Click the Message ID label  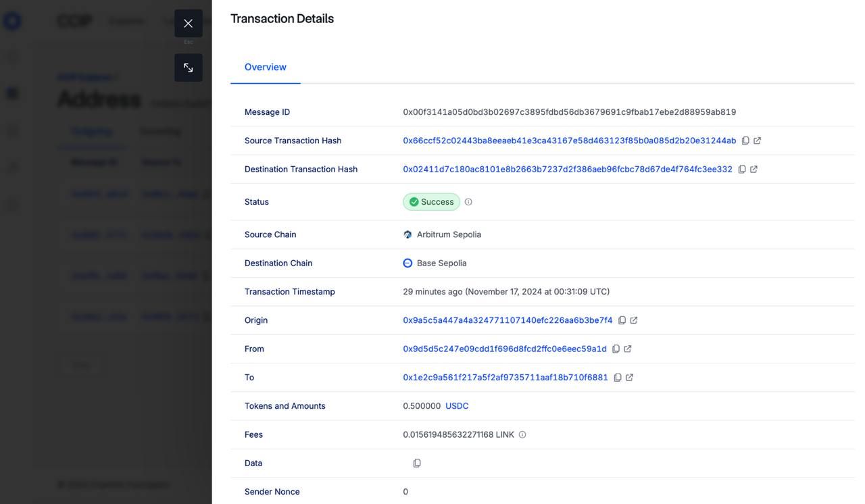click(x=268, y=112)
